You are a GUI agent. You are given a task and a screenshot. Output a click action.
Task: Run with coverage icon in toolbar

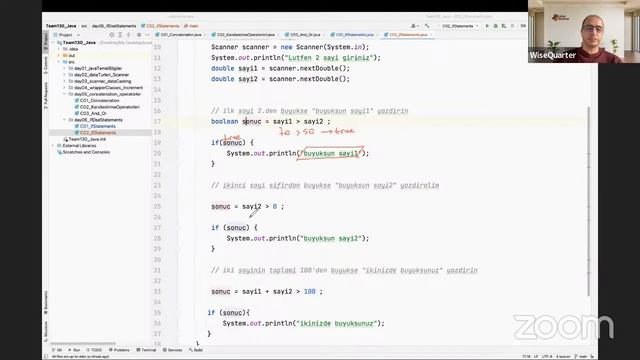coord(504,26)
